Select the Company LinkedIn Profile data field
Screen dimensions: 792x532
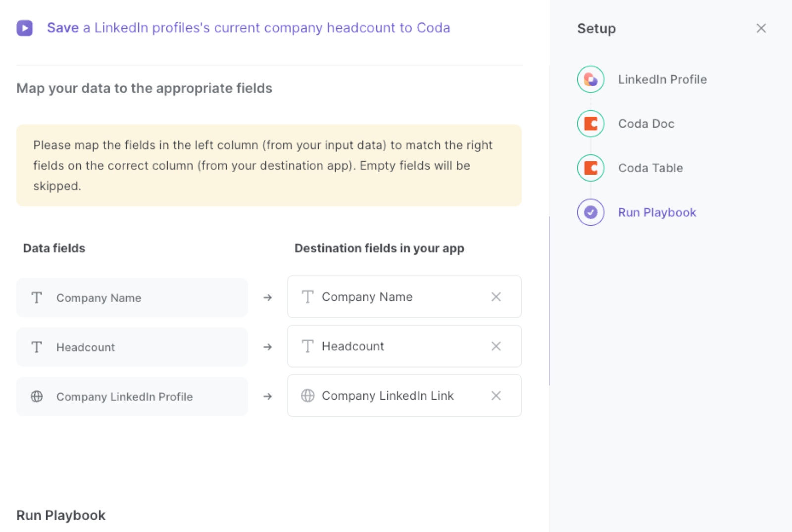[x=132, y=396]
